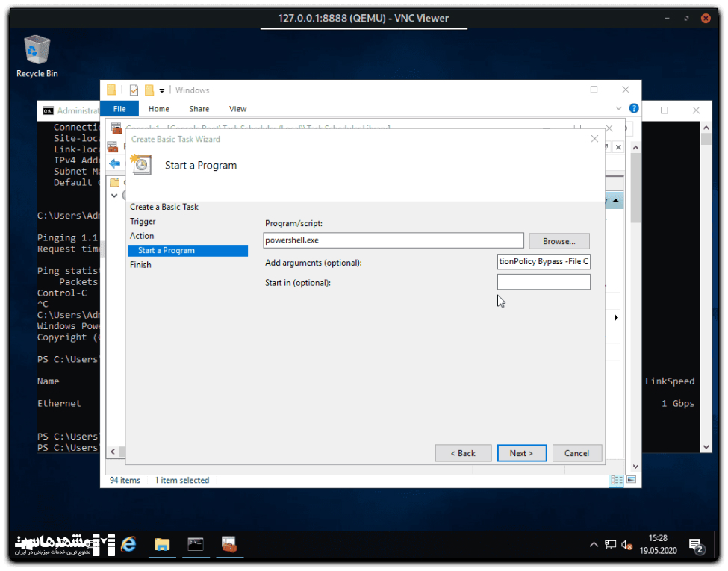Viewport: 728px width, 571px height.
Task: Switch to Command Prompt taskbar icon
Action: pyautogui.click(x=196, y=544)
